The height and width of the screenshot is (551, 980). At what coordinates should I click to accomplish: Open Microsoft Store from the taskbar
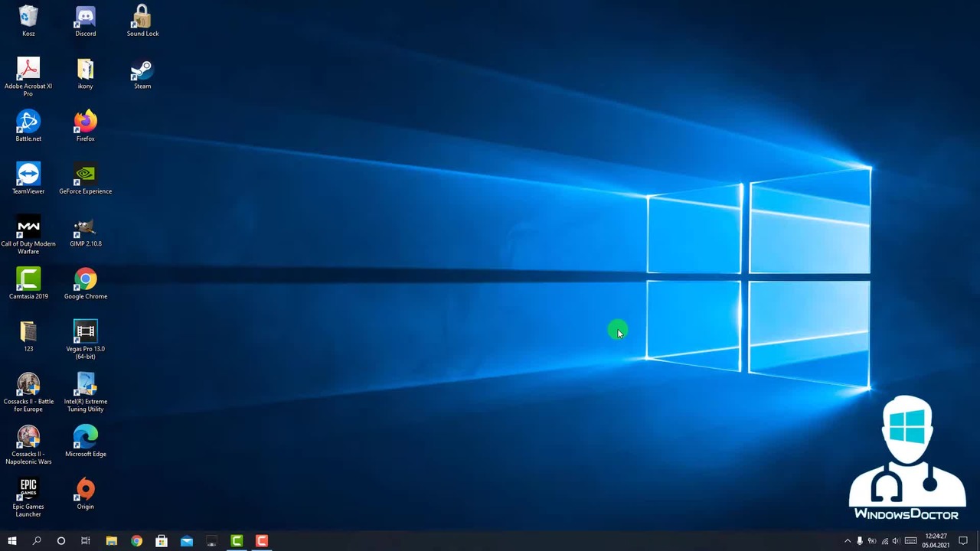[x=162, y=541]
